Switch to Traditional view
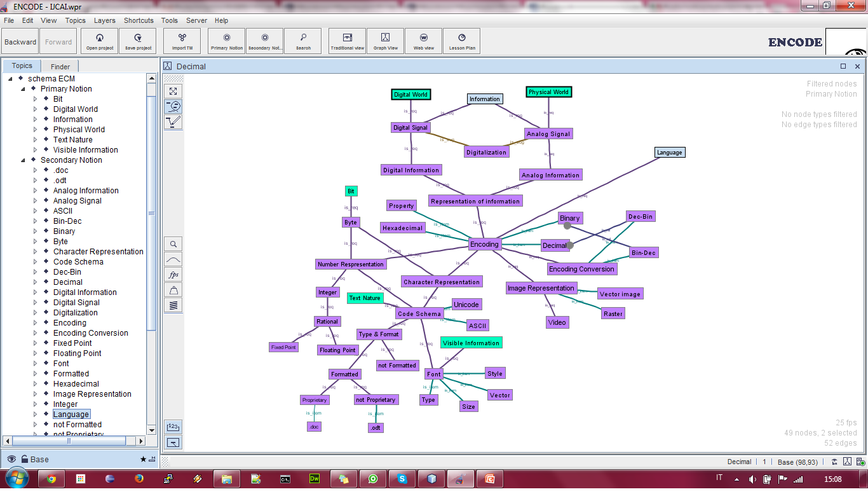 (x=347, y=41)
